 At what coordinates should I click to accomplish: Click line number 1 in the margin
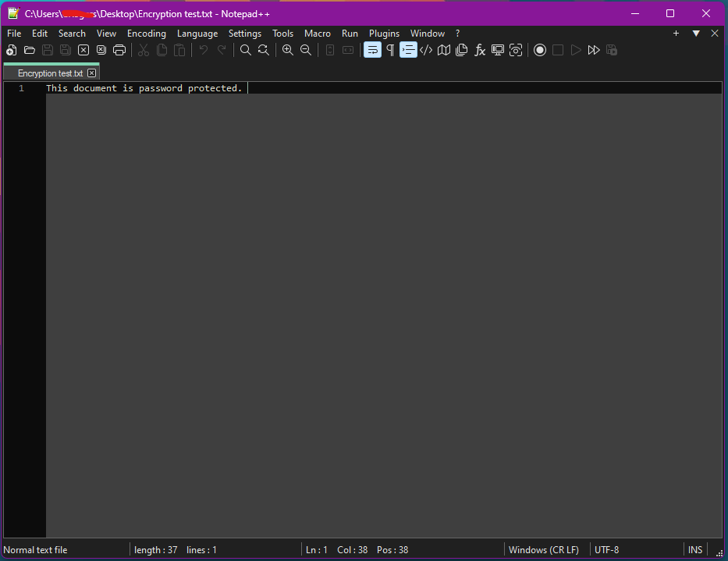[x=21, y=88]
